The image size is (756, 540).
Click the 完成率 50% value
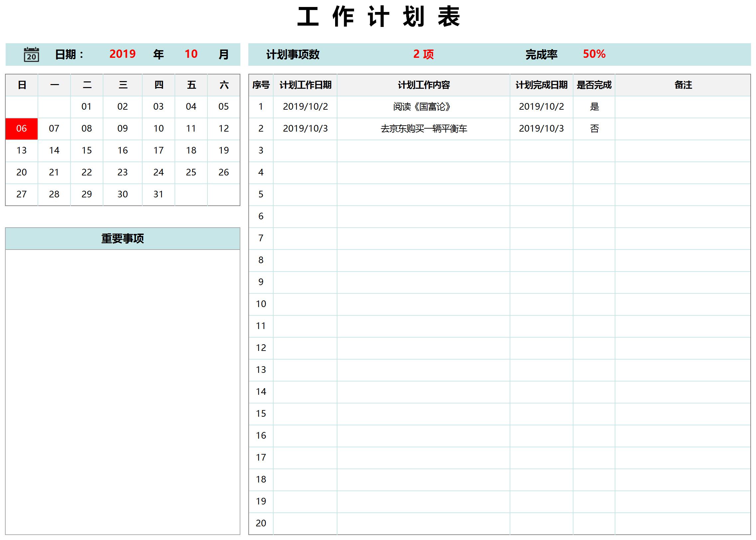click(x=594, y=54)
